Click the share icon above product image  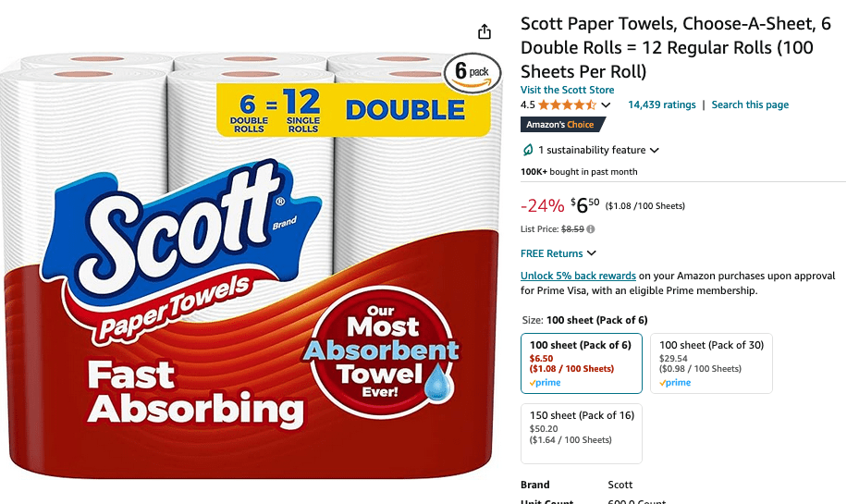485,31
